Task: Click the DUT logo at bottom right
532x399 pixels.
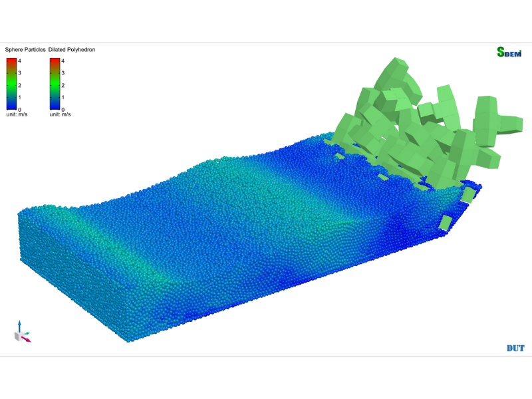Action: point(515,348)
